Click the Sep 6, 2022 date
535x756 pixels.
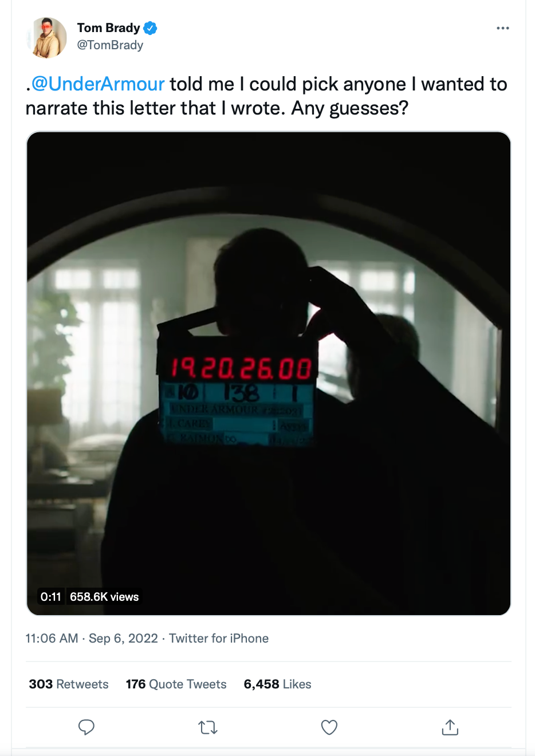pyautogui.click(x=123, y=638)
